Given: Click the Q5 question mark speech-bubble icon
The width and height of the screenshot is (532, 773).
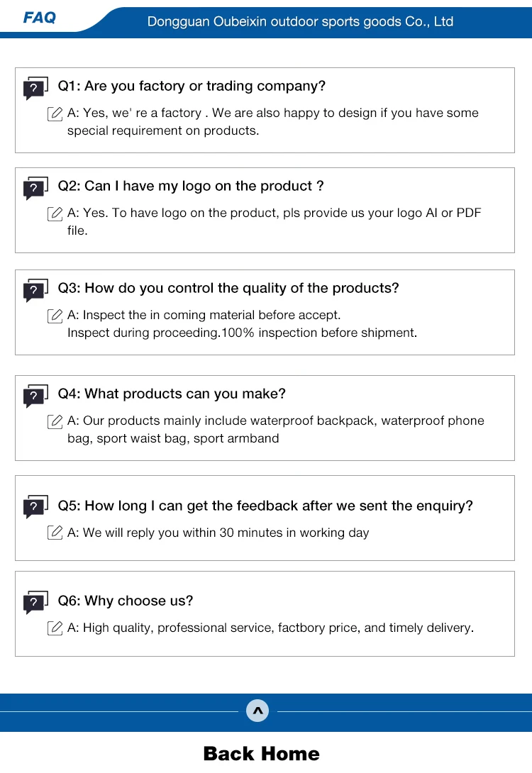Looking at the screenshot, I should [x=35, y=507].
